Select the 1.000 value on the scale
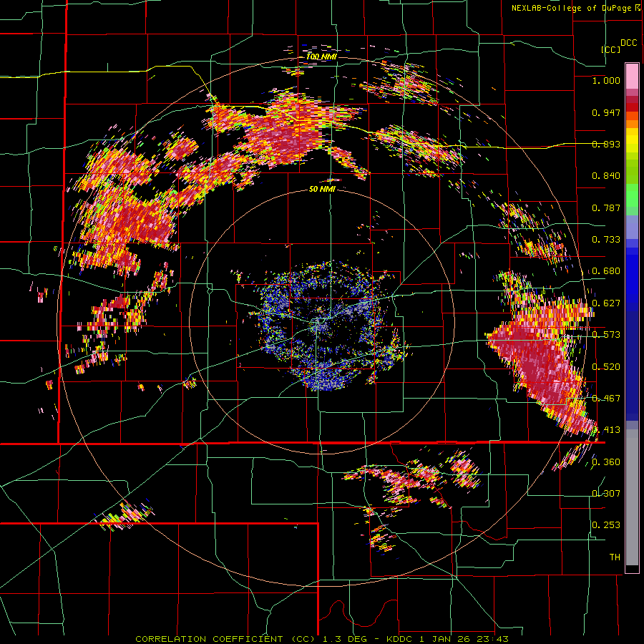The height and width of the screenshot is (644, 644). (x=606, y=80)
